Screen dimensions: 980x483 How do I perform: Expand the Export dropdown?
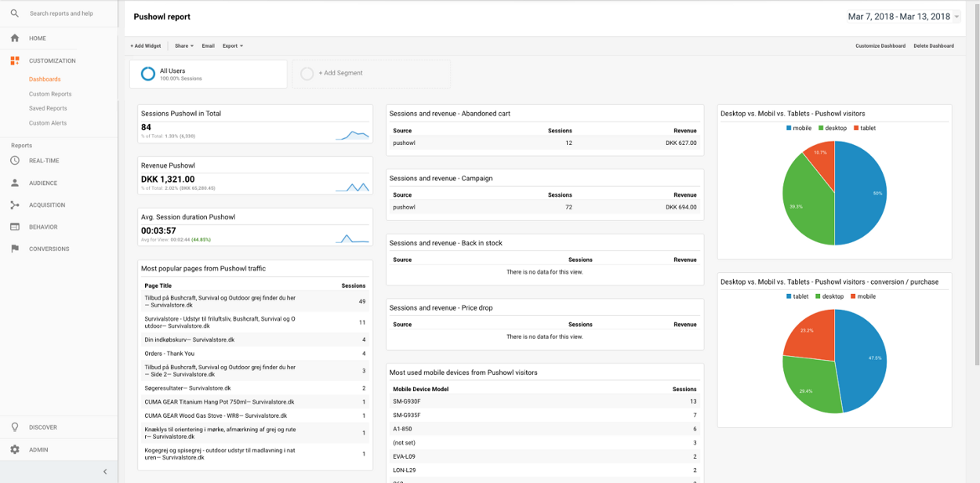230,45
